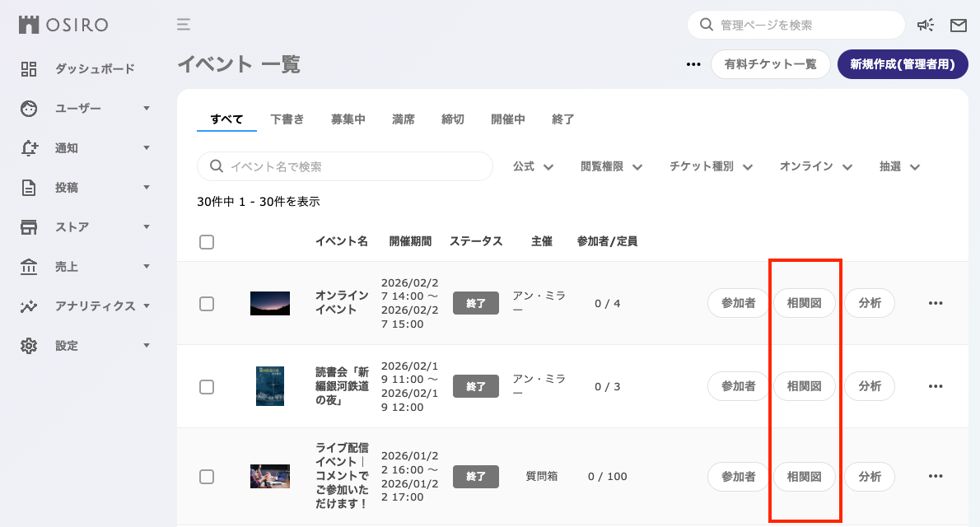This screenshot has height=527, width=980.
Task: Click the Settings gear icon
Action: 29,346
